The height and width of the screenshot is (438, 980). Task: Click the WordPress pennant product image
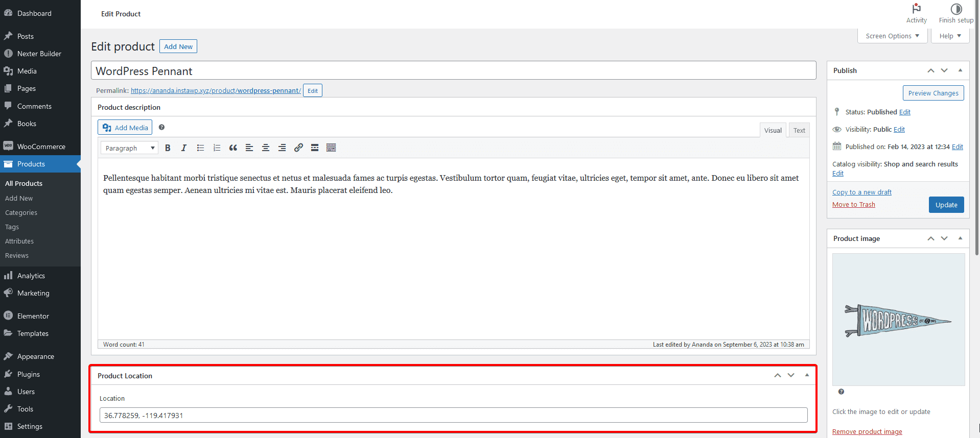pyautogui.click(x=898, y=320)
